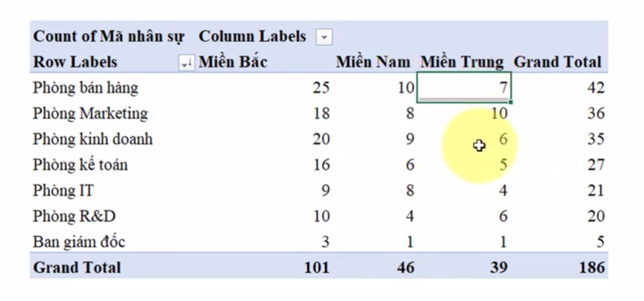This screenshot has width=644, height=301.
Task: Click Miền Trung grand total 39
Action: [498, 267]
